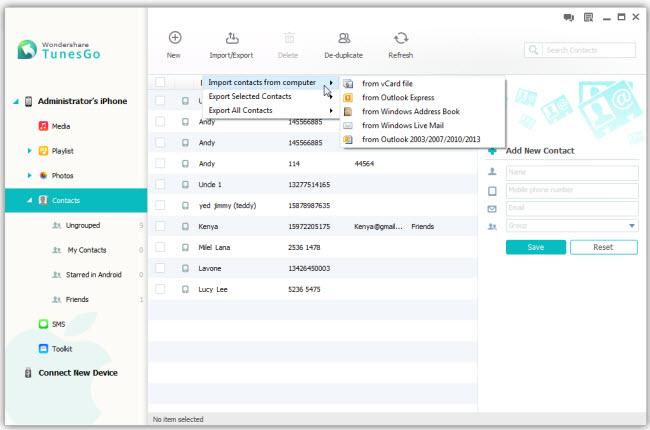
Task: Open the Import/Export toolbar icon
Action: 232,38
